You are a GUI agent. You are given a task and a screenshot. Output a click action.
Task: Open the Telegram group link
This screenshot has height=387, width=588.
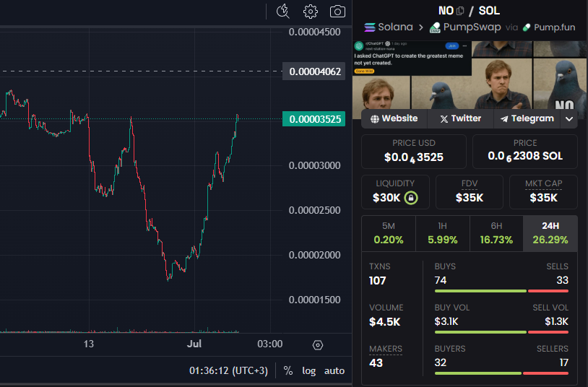(x=527, y=118)
